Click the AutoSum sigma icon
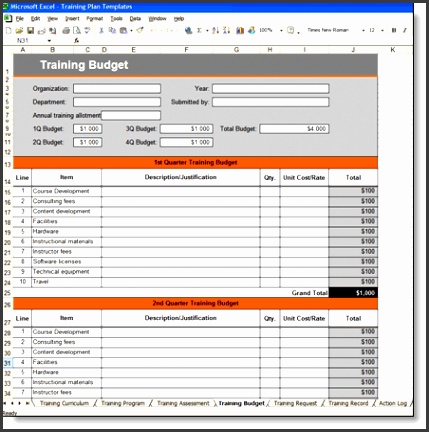The height and width of the screenshot is (432, 429). tap(199, 31)
